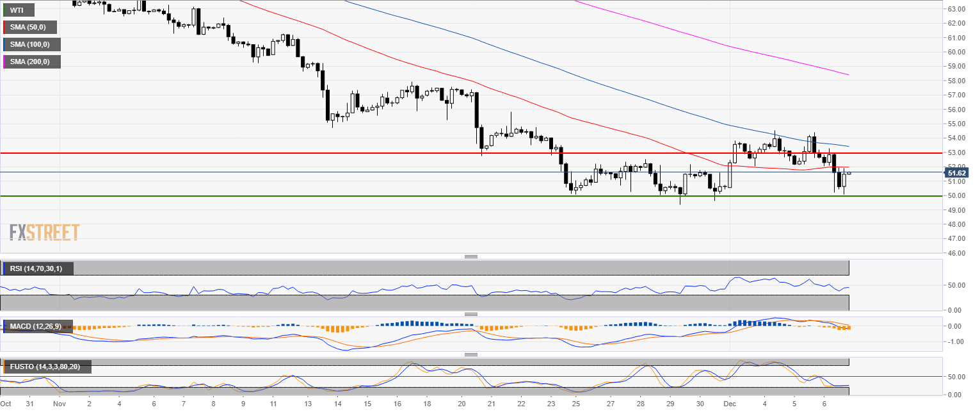
Task: Grab the resize handle above the RSI pane
Action: (471, 256)
